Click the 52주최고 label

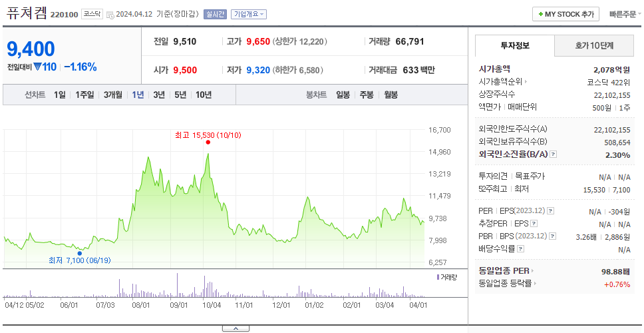tap(493, 189)
